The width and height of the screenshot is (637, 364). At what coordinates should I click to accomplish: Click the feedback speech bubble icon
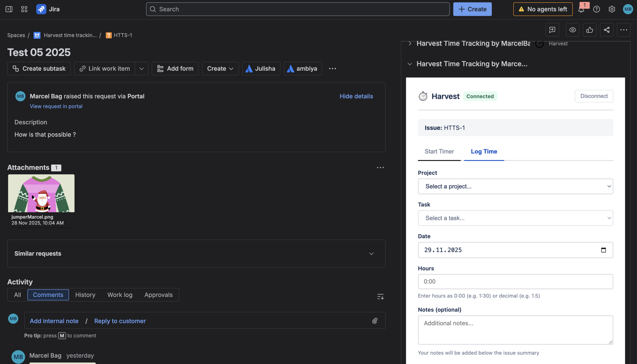tap(552, 30)
